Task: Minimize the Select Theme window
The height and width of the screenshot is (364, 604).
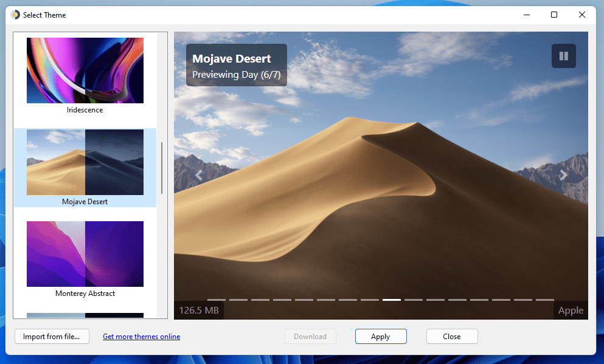Action: (x=527, y=15)
